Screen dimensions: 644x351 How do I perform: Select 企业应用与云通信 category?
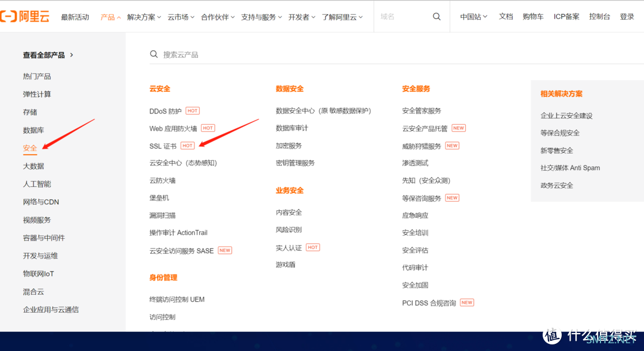pos(51,309)
